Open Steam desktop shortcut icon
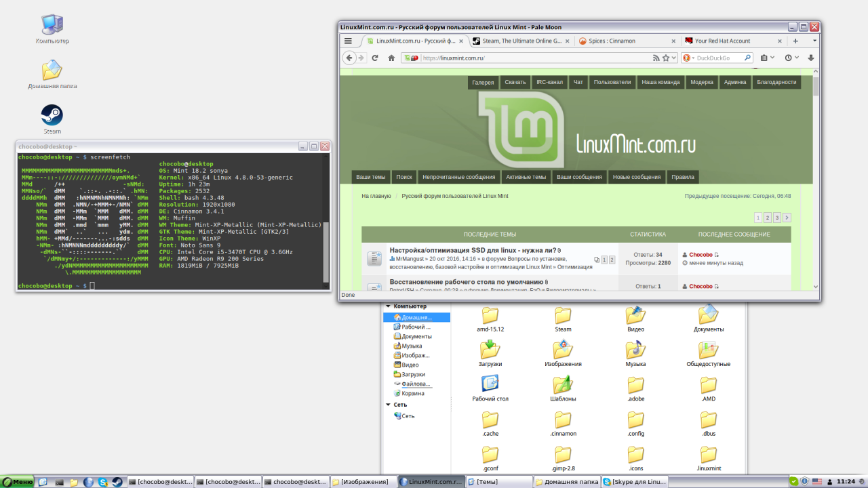The width and height of the screenshot is (868, 488). (52, 115)
